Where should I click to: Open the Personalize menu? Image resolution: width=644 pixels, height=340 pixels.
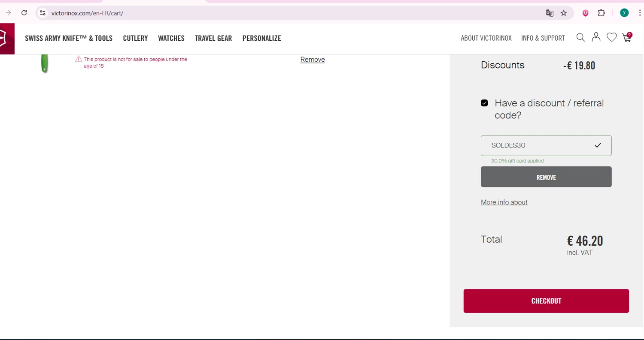[x=262, y=38]
